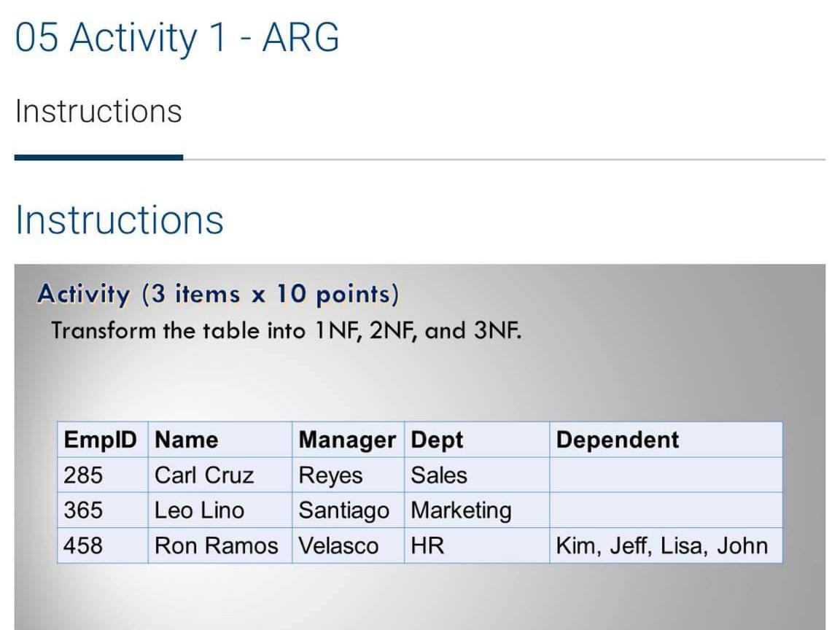The width and height of the screenshot is (840, 630).
Task: Click the Marketing department cell
Action: point(477,510)
